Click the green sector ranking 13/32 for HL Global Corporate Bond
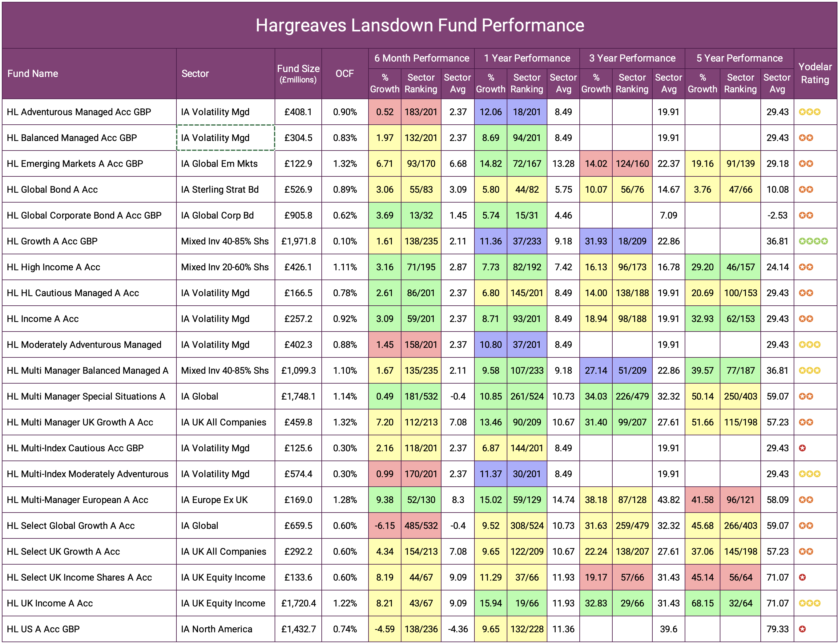The height and width of the screenshot is (644, 838). click(421, 215)
